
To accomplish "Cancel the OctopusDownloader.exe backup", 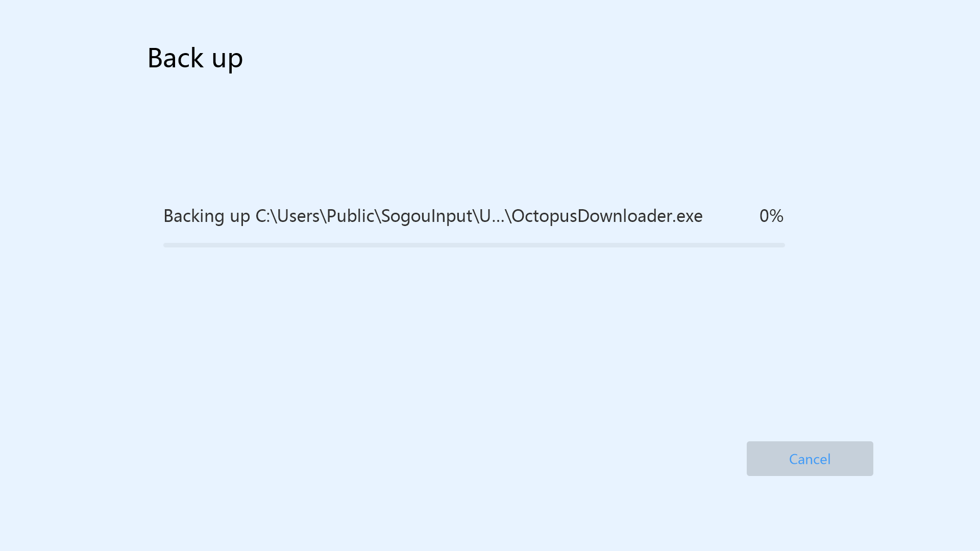I will tap(810, 458).
